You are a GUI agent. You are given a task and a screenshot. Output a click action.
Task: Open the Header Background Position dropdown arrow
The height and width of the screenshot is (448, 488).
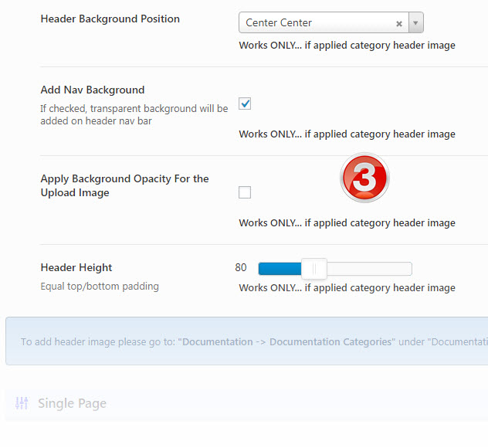[416, 23]
